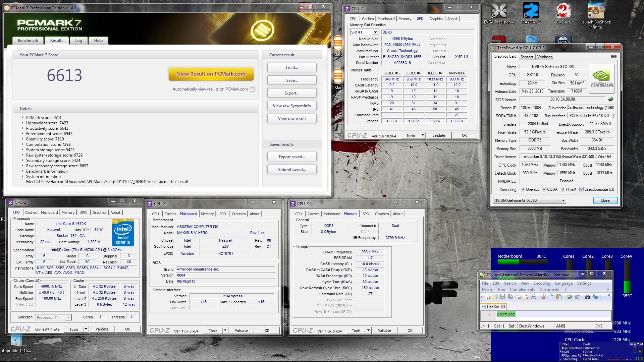Open Sensors tab in GPU-Z
Screen dimensions: 644x362
tap(527, 57)
